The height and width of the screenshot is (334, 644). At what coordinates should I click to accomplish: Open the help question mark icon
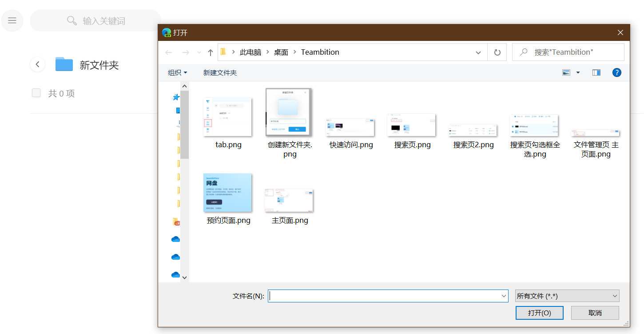point(616,72)
